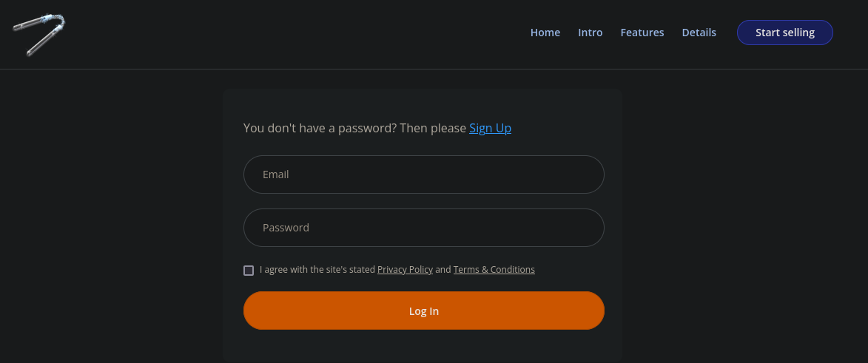Follow the Sign Up link
868x363 pixels.
(490, 128)
